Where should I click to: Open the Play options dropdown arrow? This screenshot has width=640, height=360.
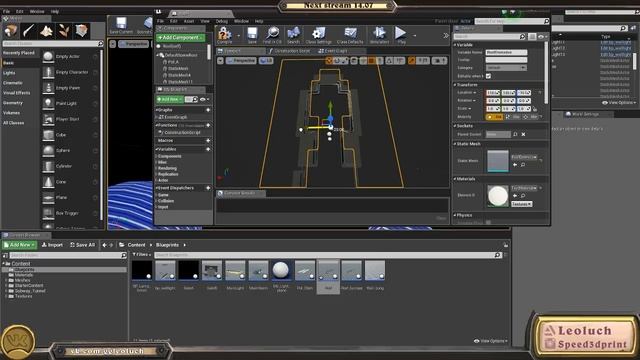point(414,36)
